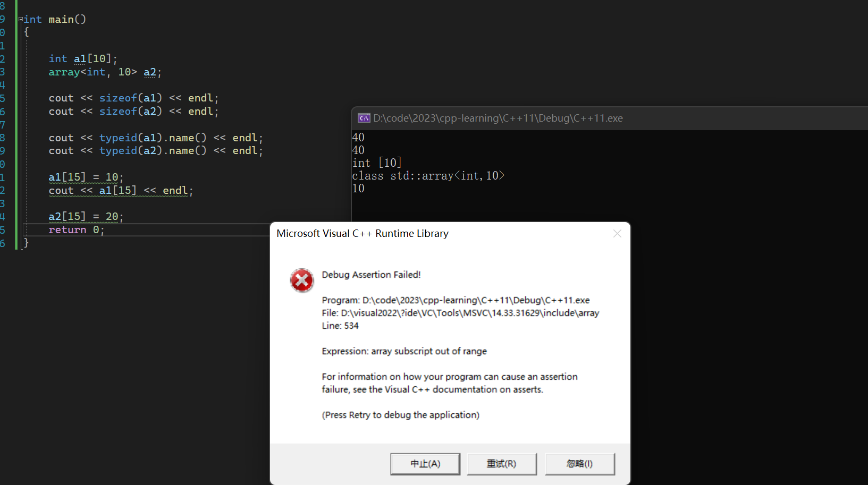Click console output 'int [10]'
The width and height of the screenshot is (868, 485).
[377, 163]
